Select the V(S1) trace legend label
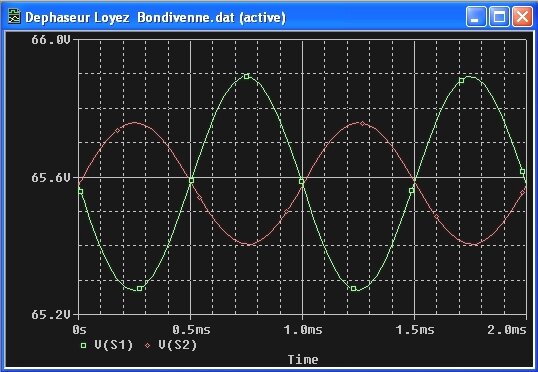Viewport: 538px width, 372px height. pos(114,345)
